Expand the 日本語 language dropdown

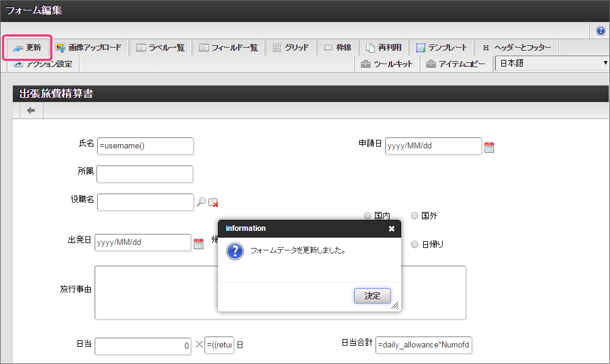tap(553, 64)
